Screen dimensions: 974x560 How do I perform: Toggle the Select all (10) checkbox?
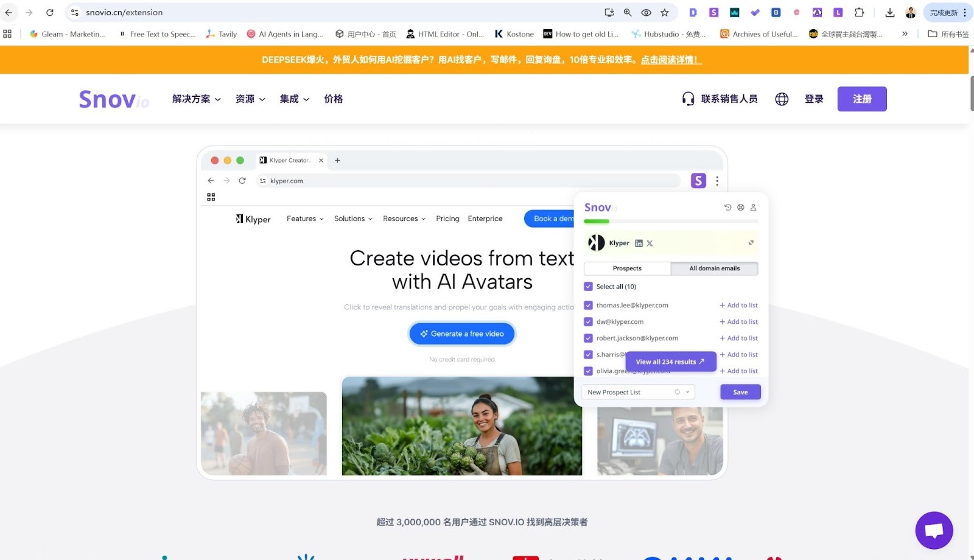click(588, 287)
